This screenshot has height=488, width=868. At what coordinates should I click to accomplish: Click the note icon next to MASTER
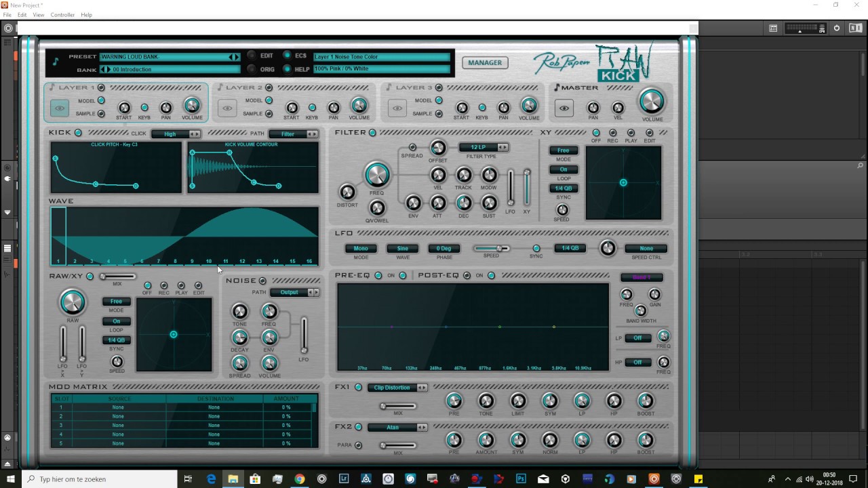click(x=557, y=87)
